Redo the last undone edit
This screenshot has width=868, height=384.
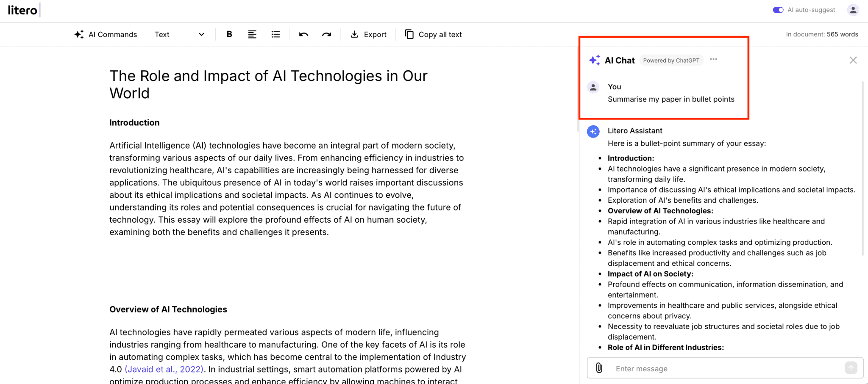tap(326, 34)
